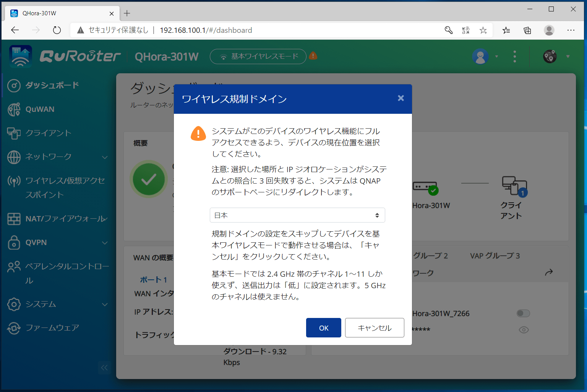Click the browser back arrow
This screenshot has height=392, width=587.
(15, 30)
